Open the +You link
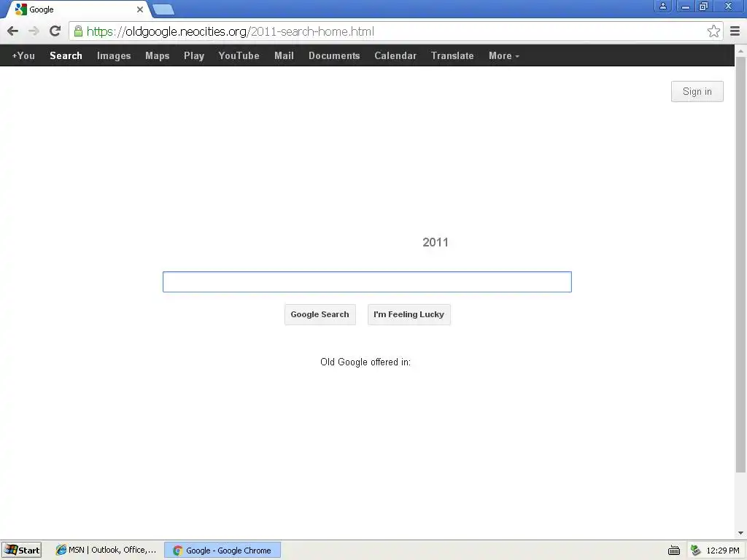 (x=23, y=55)
